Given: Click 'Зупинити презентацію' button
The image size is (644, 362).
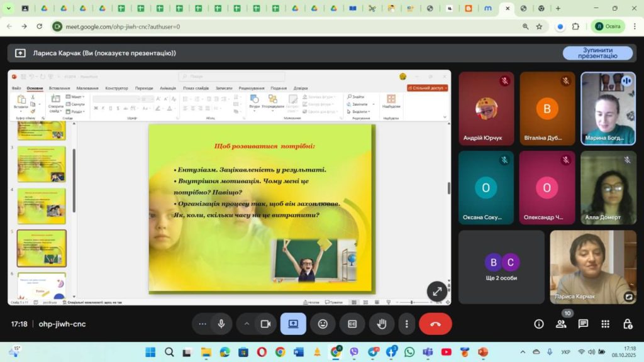Looking at the screenshot, I should pyautogui.click(x=597, y=53).
